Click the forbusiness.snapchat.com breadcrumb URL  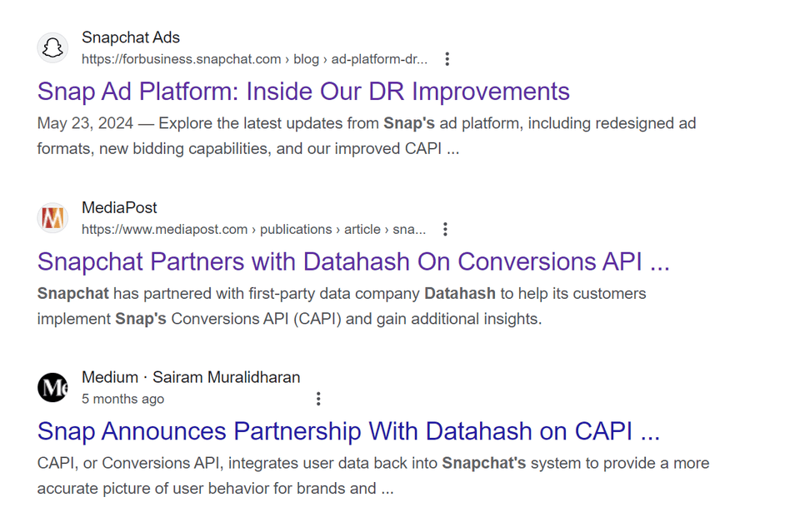pos(255,60)
